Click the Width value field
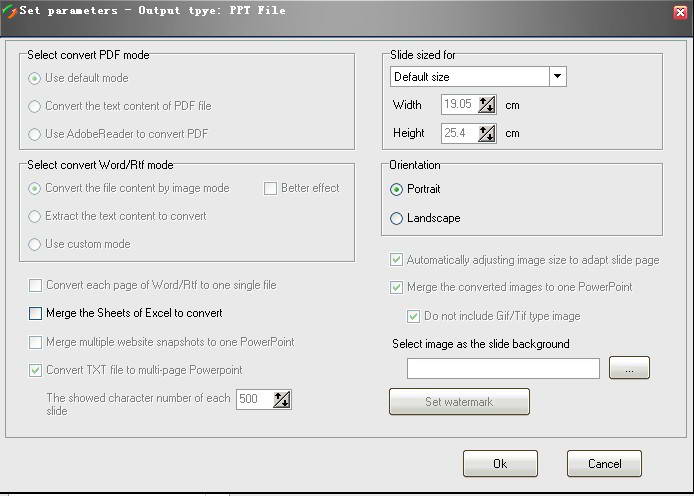694x496 pixels. 458,104
